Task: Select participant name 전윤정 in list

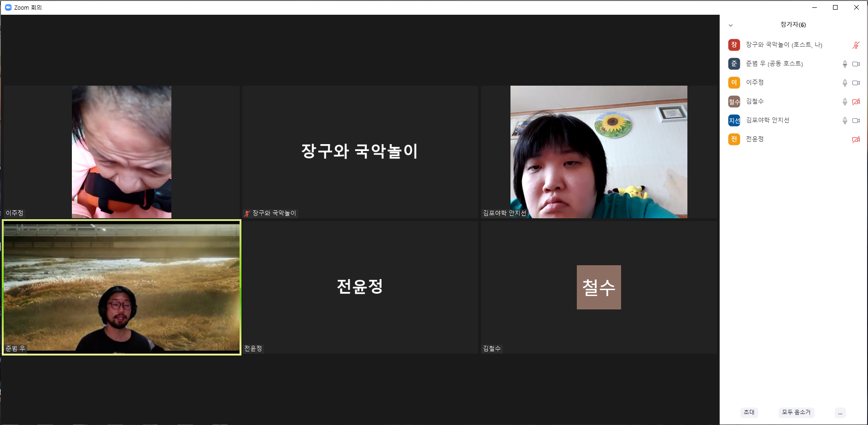Action: (755, 139)
